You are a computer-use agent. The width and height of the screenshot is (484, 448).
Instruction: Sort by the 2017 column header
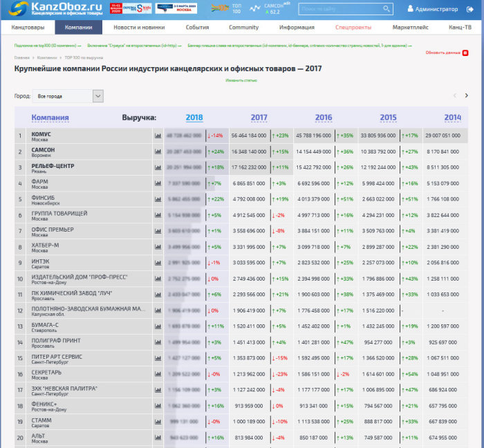coord(259,118)
